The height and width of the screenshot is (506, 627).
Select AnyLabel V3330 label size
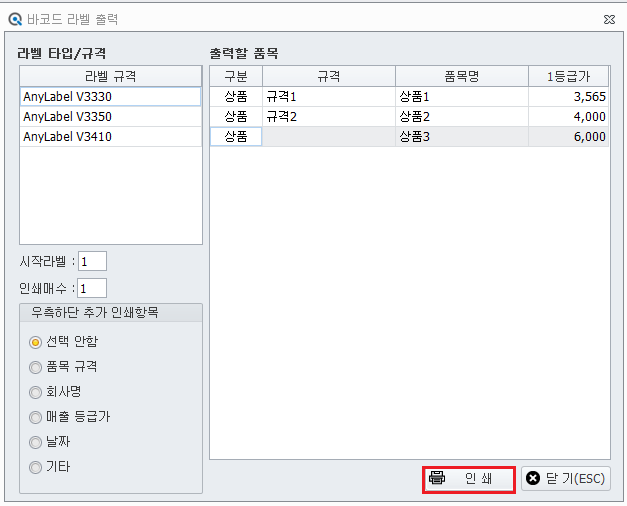(110, 96)
